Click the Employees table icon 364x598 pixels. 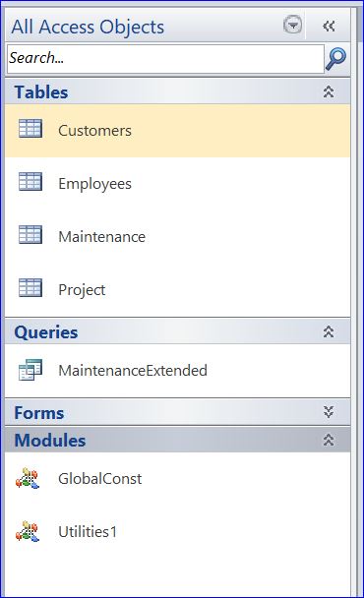point(30,181)
